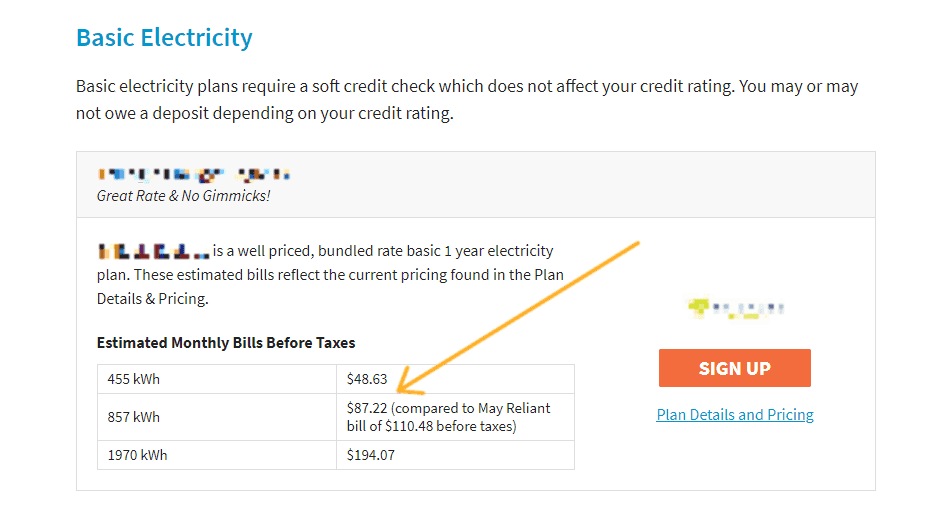Click the orange SIGN UP button
This screenshot has width=942, height=506.
point(734,368)
